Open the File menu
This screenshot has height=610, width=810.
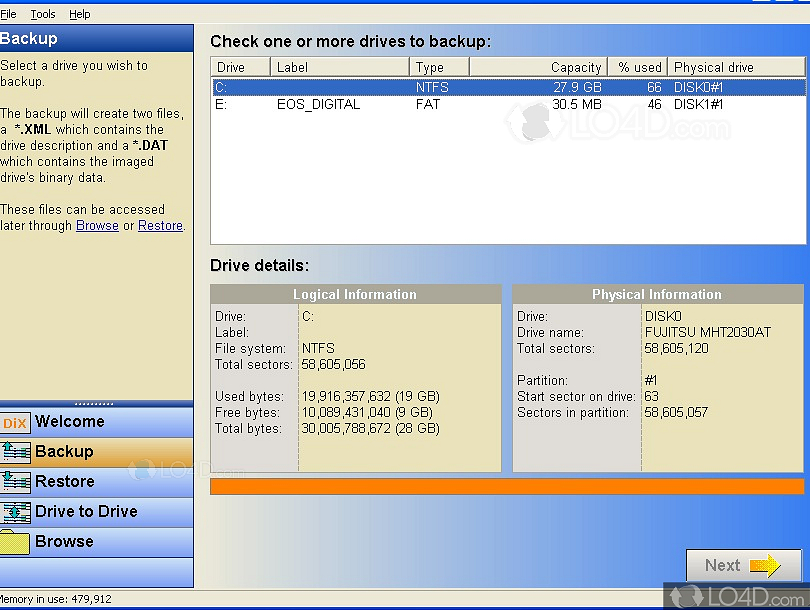[9, 14]
